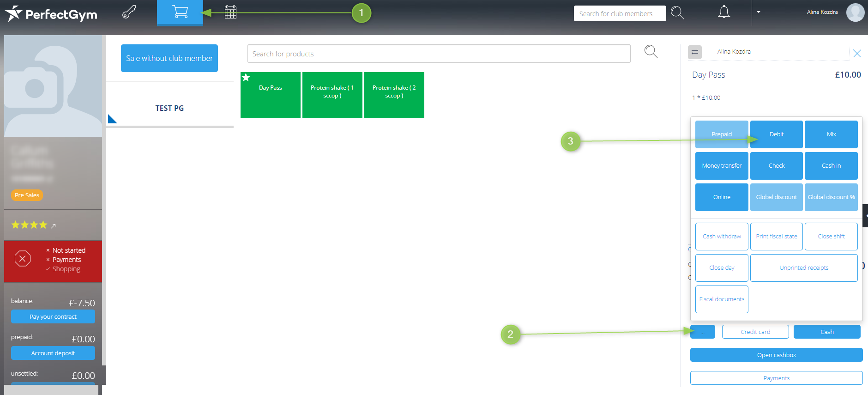Click the Pay your contract button
The height and width of the screenshot is (395, 868).
[53, 317]
